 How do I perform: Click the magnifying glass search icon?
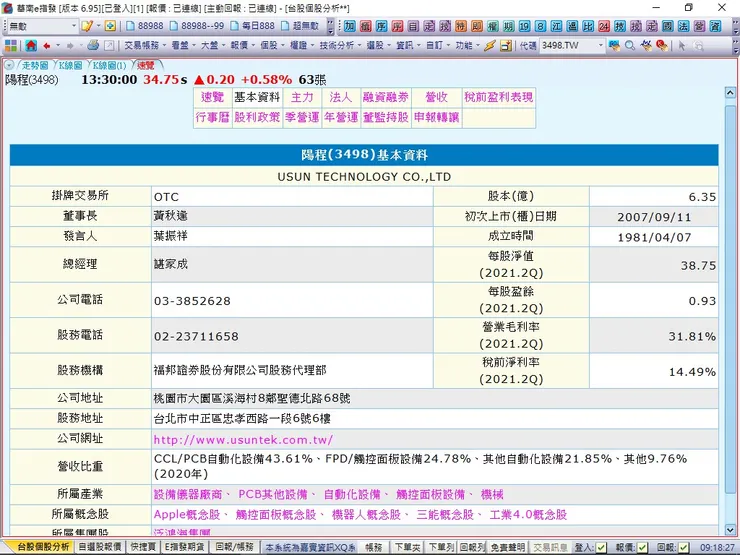tap(630, 45)
